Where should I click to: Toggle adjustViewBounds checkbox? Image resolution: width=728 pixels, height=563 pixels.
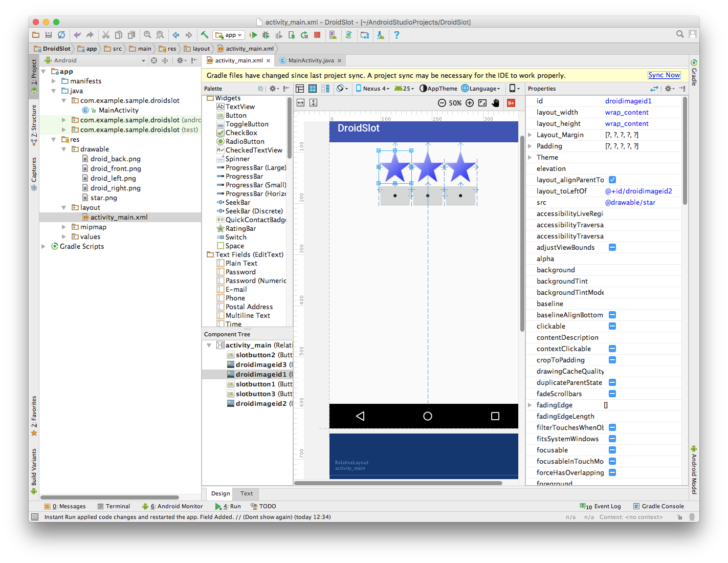coord(612,247)
